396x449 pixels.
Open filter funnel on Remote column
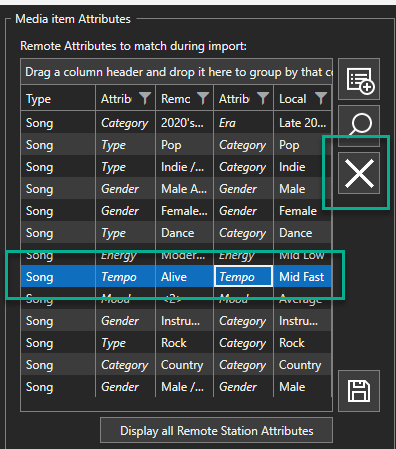203,98
